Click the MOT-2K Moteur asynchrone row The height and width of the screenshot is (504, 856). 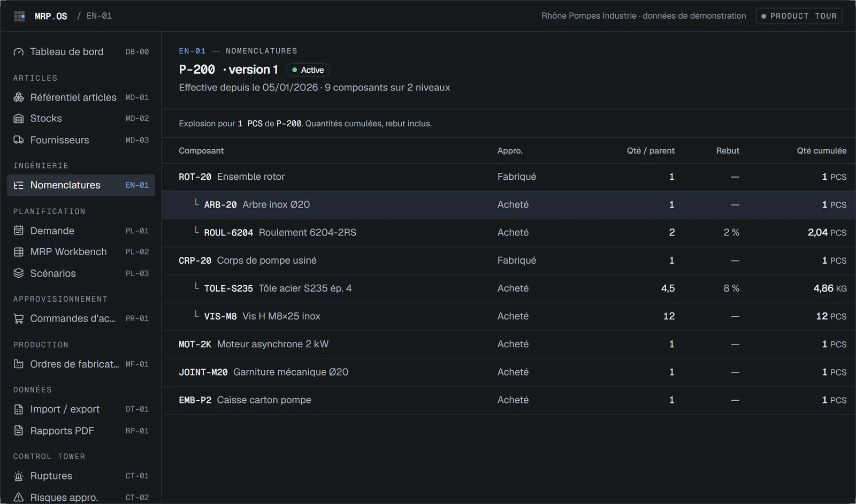[509, 345]
